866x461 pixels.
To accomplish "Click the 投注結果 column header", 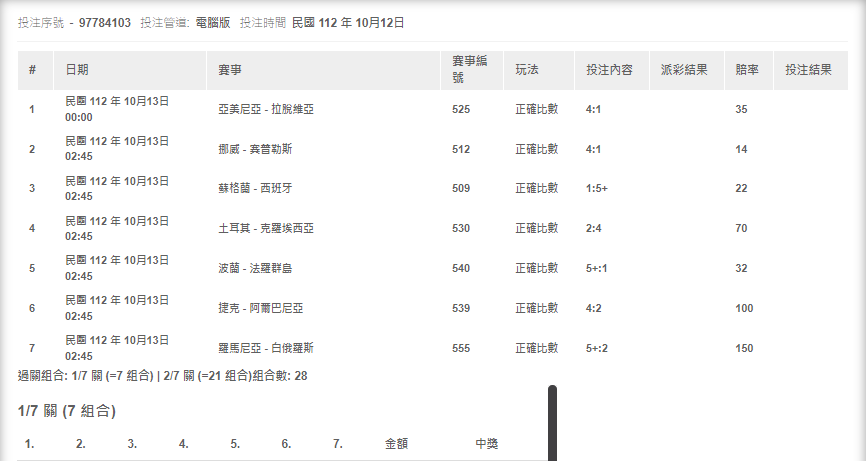I will (808, 71).
